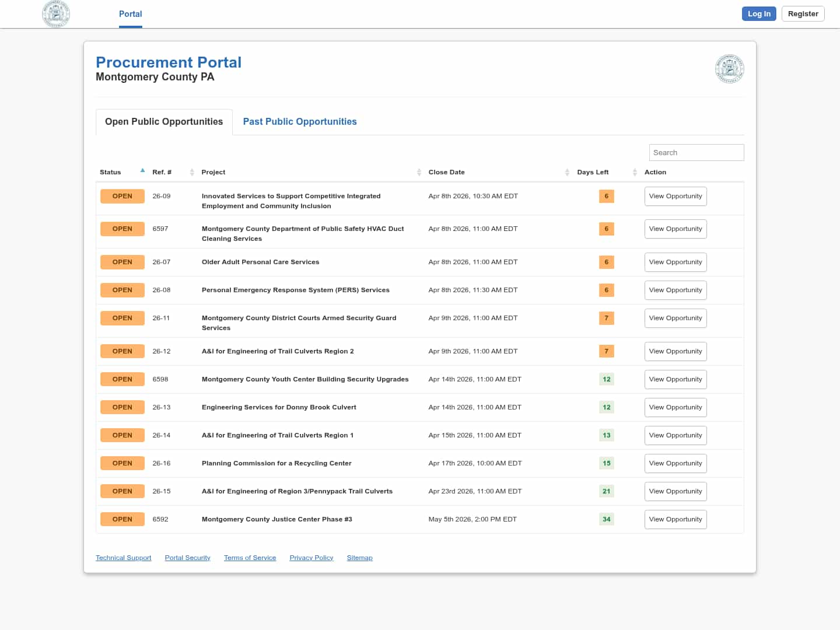Sort table by Status column arrow
Viewport: 840px width, 630px height.
[x=142, y=171]
